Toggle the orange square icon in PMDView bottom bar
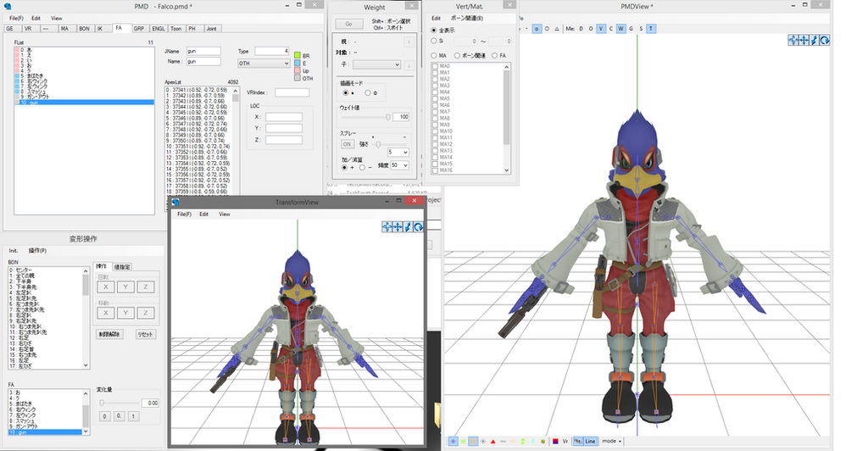Viewport: 868px width, 451px height. pyautogui.click(x=473, y=441)
